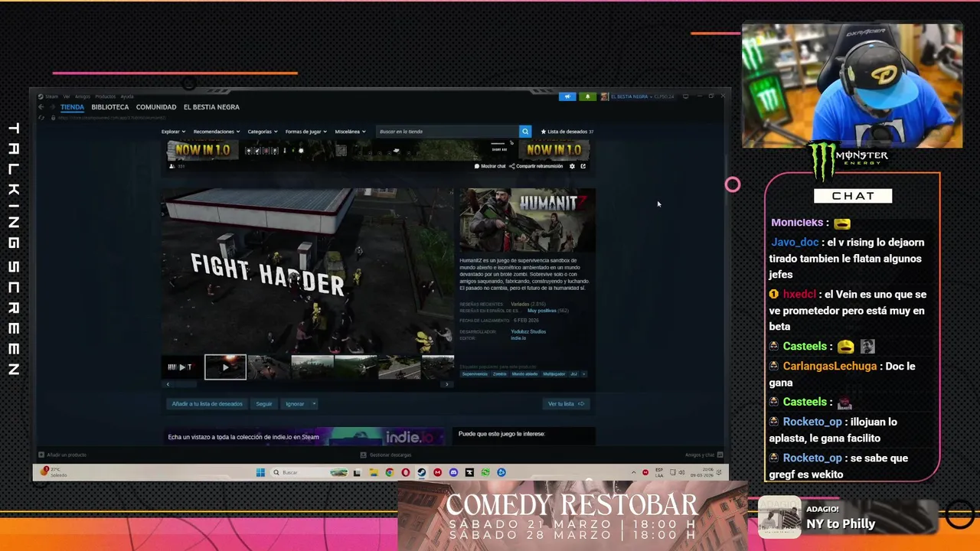This screenshot has height=551, width=980.
Task: Click the plus tag button after JcJ
Action: [584, 374]
